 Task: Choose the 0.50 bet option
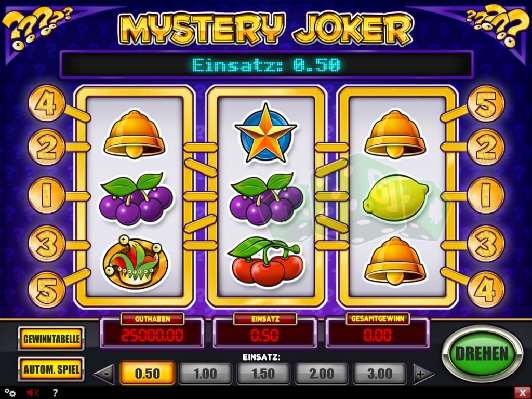[x=148, y=373]
